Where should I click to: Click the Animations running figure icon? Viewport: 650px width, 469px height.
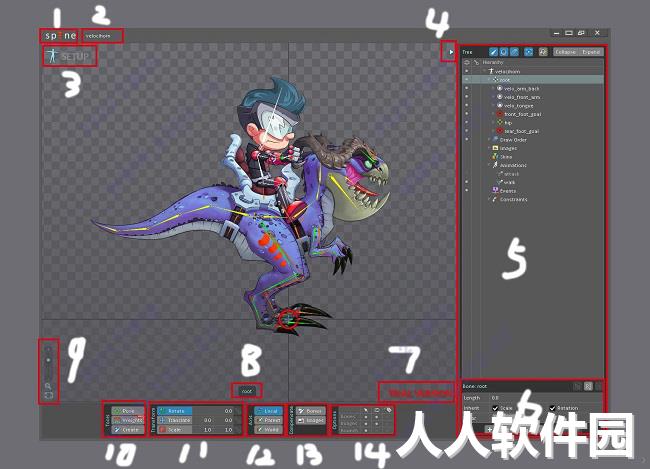pos(495,165)
